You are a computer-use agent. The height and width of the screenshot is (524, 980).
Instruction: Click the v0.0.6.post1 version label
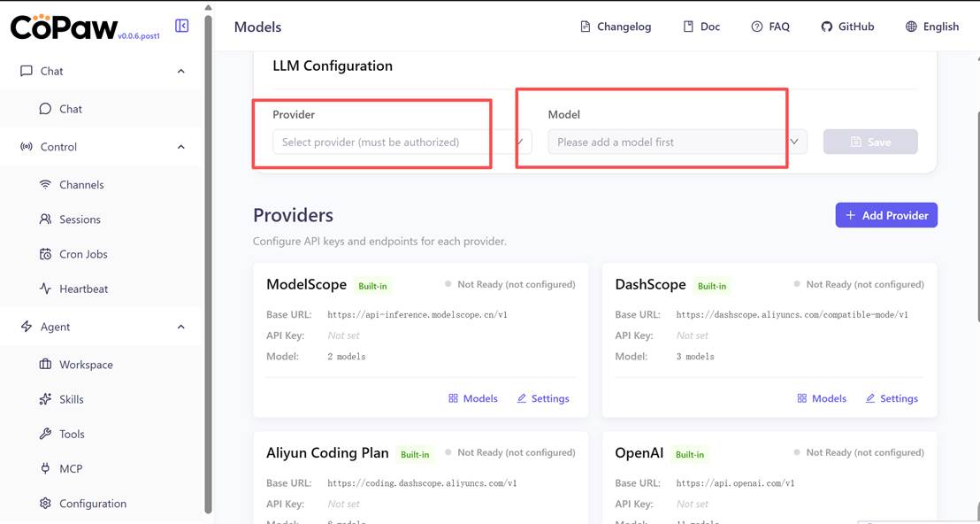tap(139, 36)
